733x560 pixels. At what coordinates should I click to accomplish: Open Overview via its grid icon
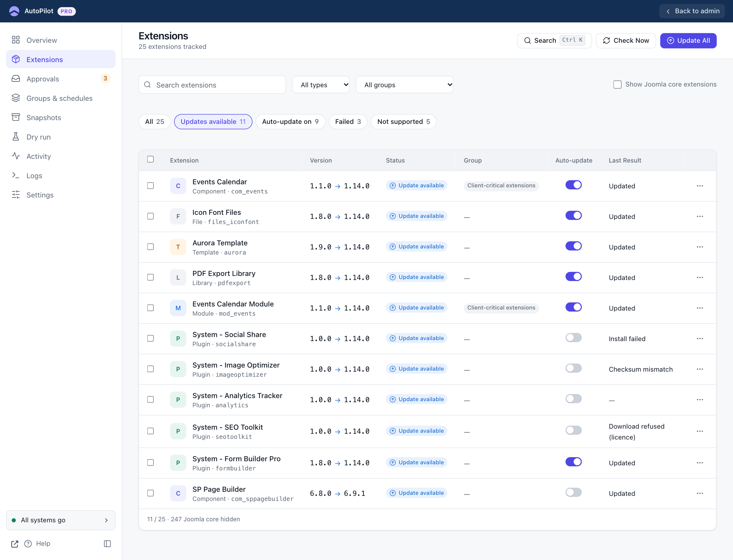16,40
